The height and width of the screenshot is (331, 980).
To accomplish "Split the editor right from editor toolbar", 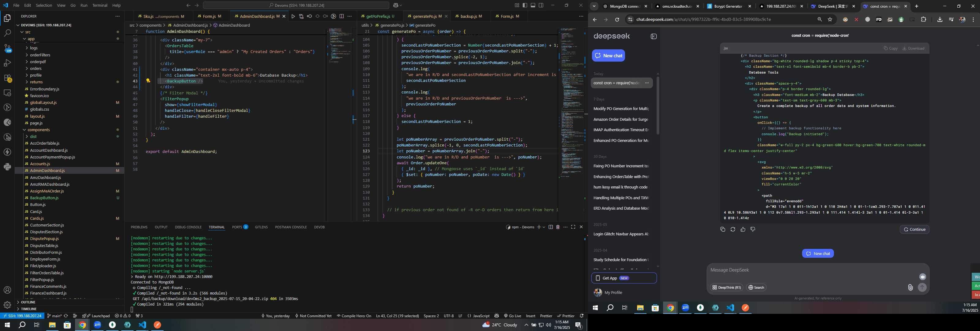I will (x=342, y=16).
